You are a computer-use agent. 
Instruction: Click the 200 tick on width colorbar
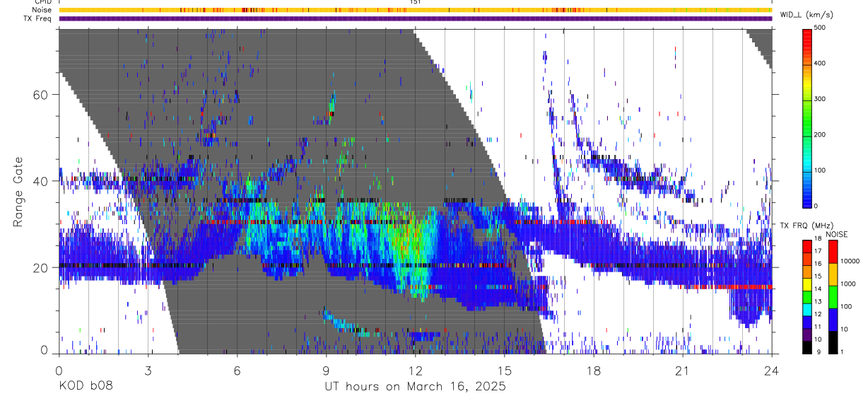[x=821, y=134]
